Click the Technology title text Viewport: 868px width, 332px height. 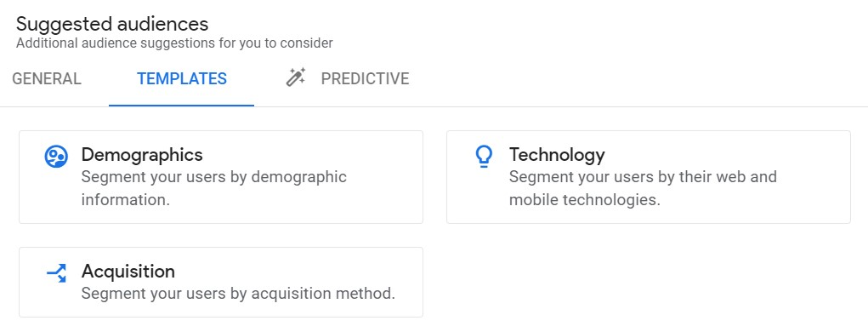(557, 155)
